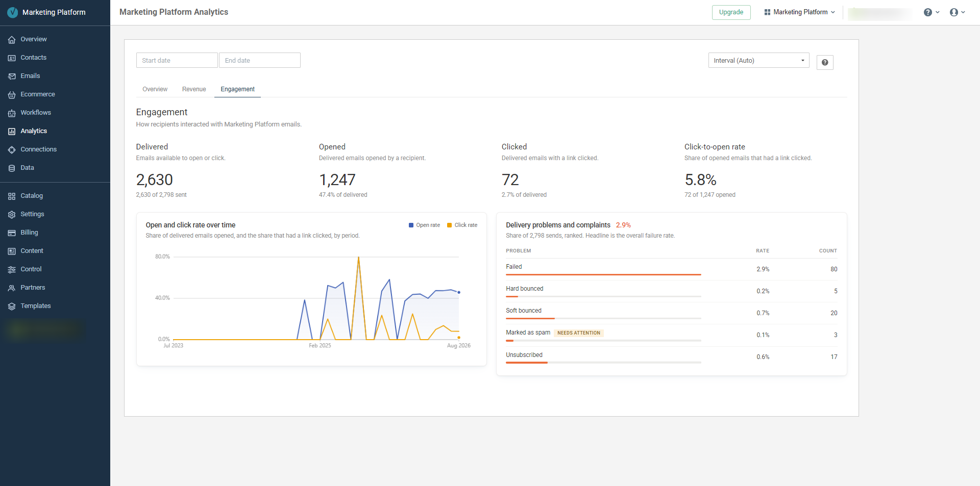980x486 pixels.
Task: Click the Content icon in sidebar
Action: pyautogui.click(x=12, y=251)
